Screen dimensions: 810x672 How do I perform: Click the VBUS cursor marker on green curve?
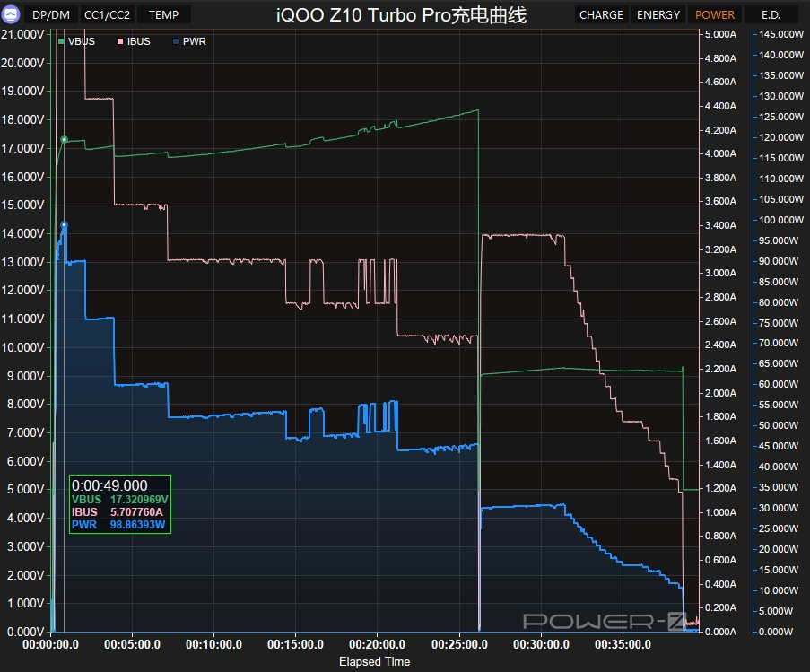pos(64,139)
